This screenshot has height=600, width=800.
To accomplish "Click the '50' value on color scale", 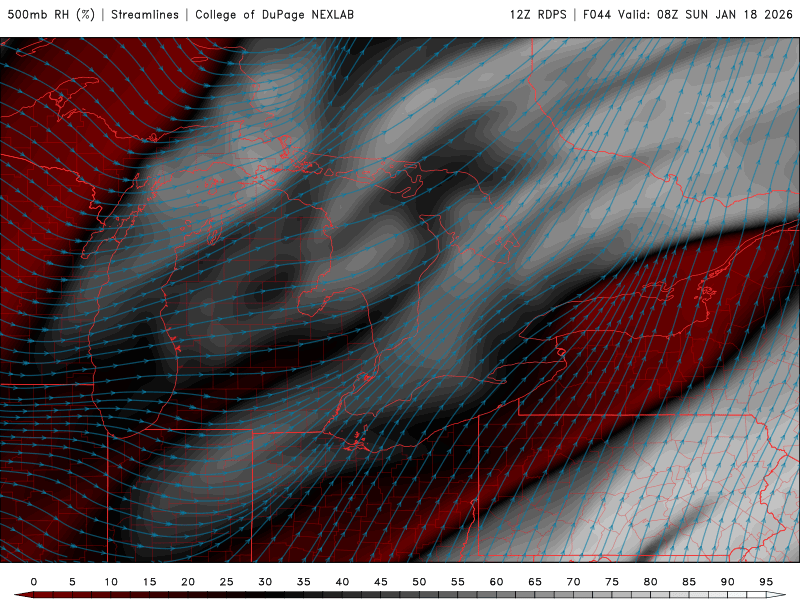I will [419, 582].
